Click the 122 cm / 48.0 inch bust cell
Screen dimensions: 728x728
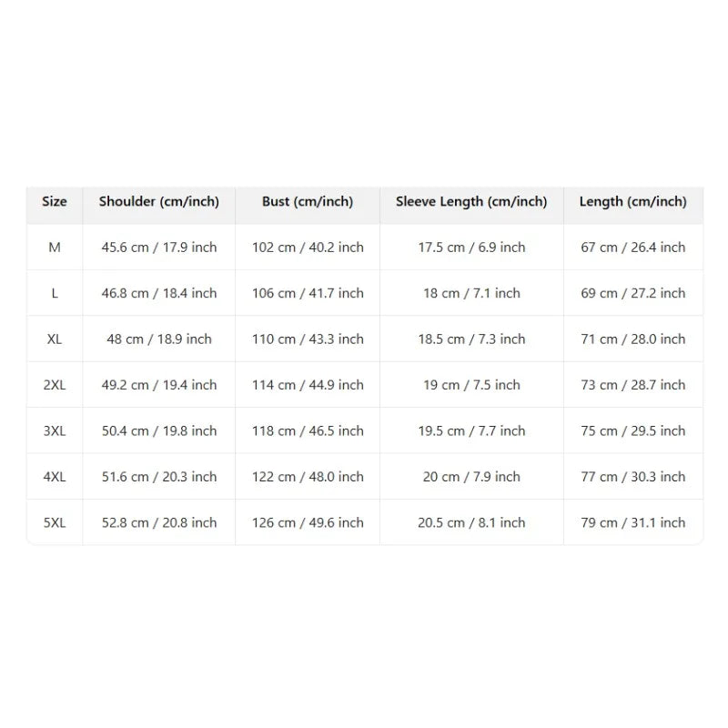[x=308, y=477]
